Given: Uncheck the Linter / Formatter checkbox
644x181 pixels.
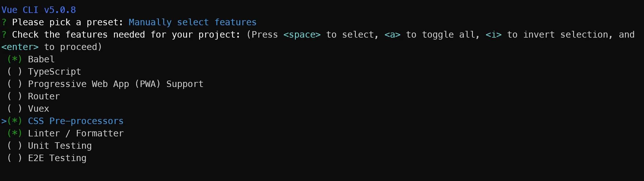Looking at the screenshot, I should (x=15, y=133).
